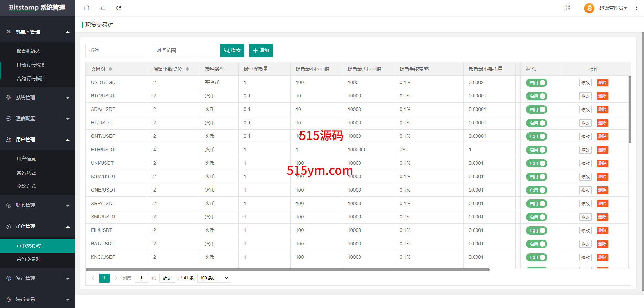Disable the USDT/USDT status switch
The width and height of the screenshot is (644, 308).
coord(536,83)
